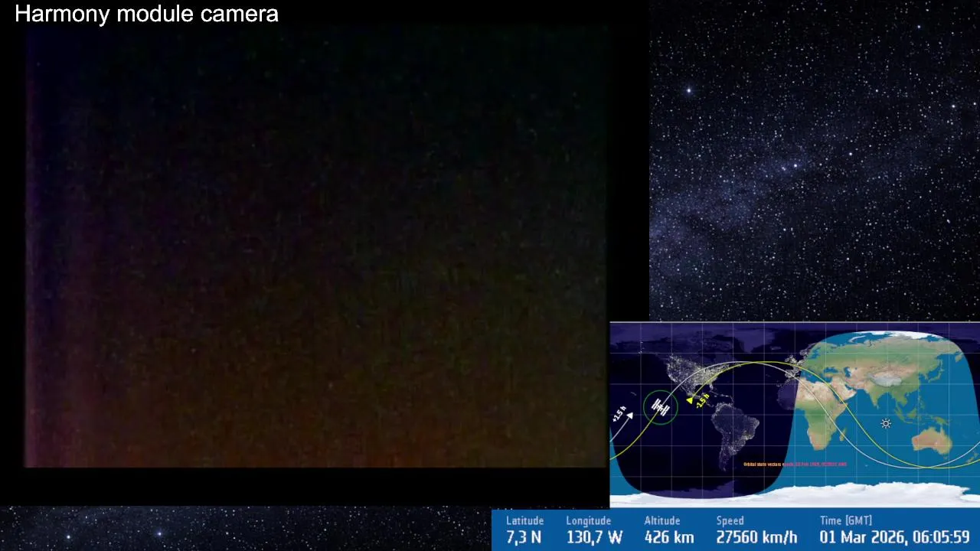Screen dimensions: 980x551
Task: Click the ISS position icon on the map
Action: [x=660, y=406]
